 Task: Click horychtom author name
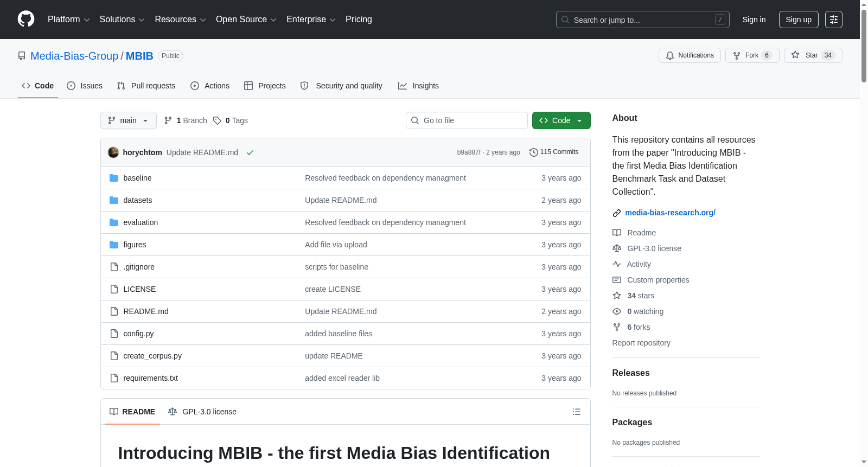coord(142,152)
